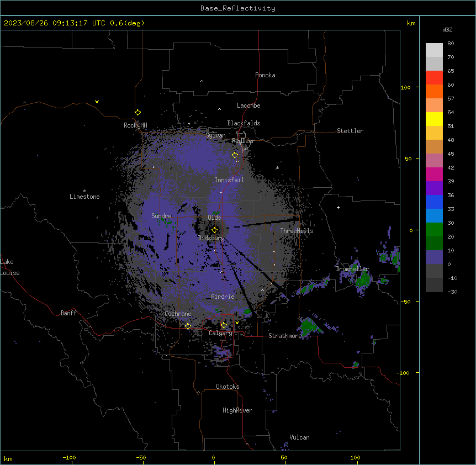The width and height of the screenshot is (476, 465).
Task: Click the yellow radar site marker near Didsbury
Action: 215,230
